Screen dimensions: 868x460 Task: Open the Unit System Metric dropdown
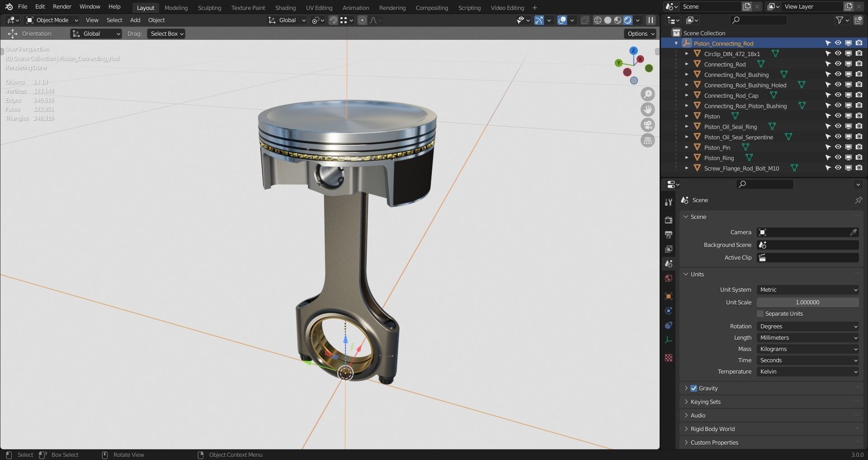click(x=808, y=289)
